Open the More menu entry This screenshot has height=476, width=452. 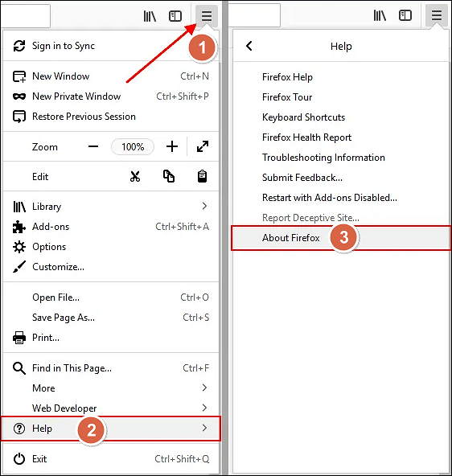click(111, 388)
